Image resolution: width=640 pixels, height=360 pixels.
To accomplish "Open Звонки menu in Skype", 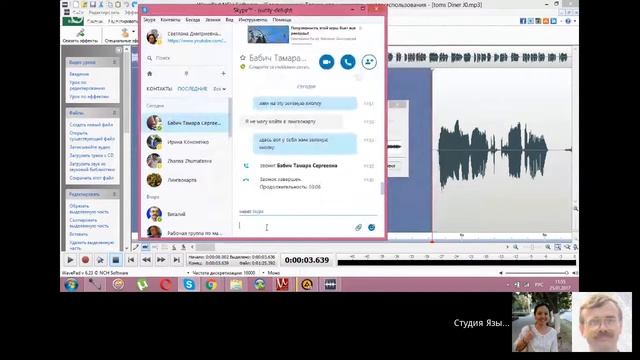I will (213, 20).
